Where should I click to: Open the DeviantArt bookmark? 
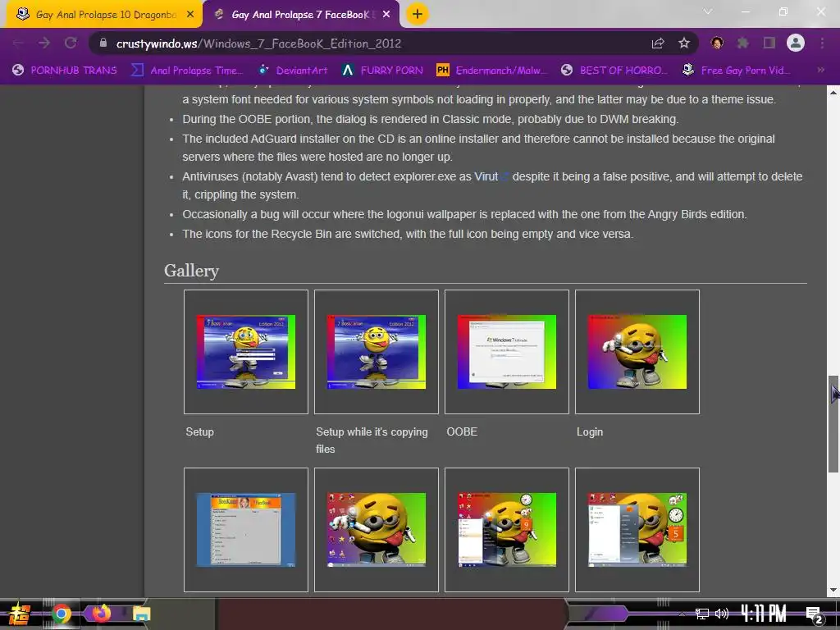tap(293, 71)
